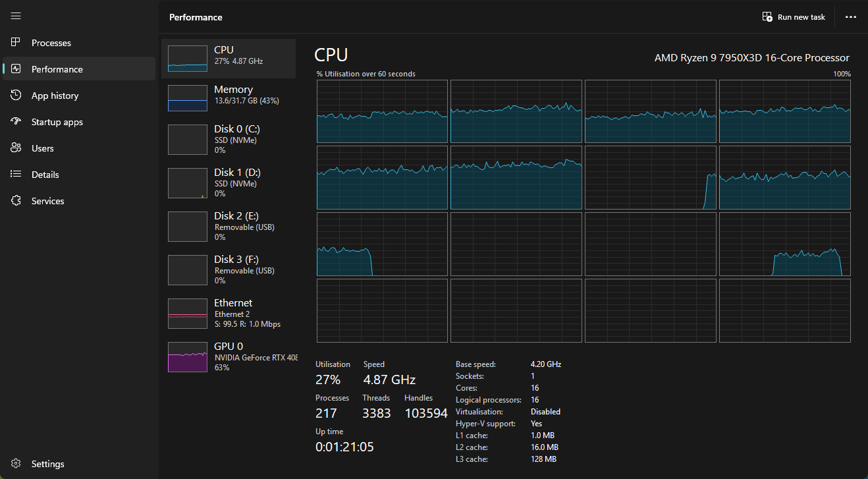Image resolution: width=868 pixels, height=479 pixels.
Task: Select Disk 1 (D:) in resource list
Action: tap(229, 183)
